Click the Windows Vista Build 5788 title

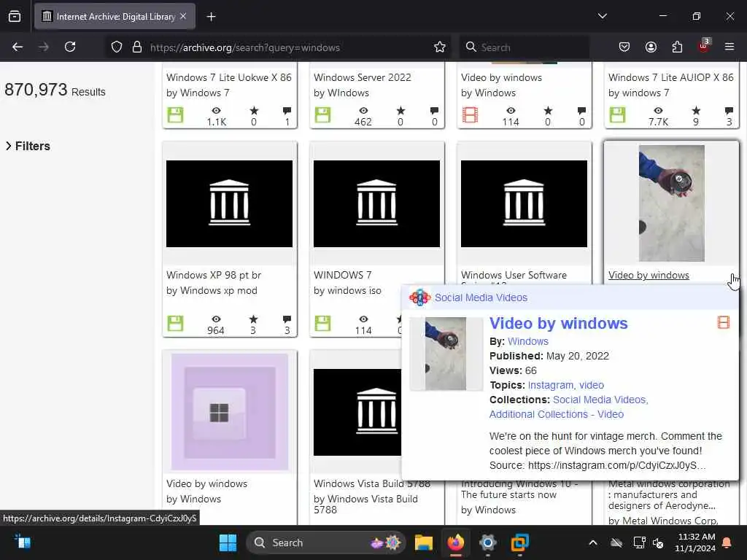tap(372, 484)
